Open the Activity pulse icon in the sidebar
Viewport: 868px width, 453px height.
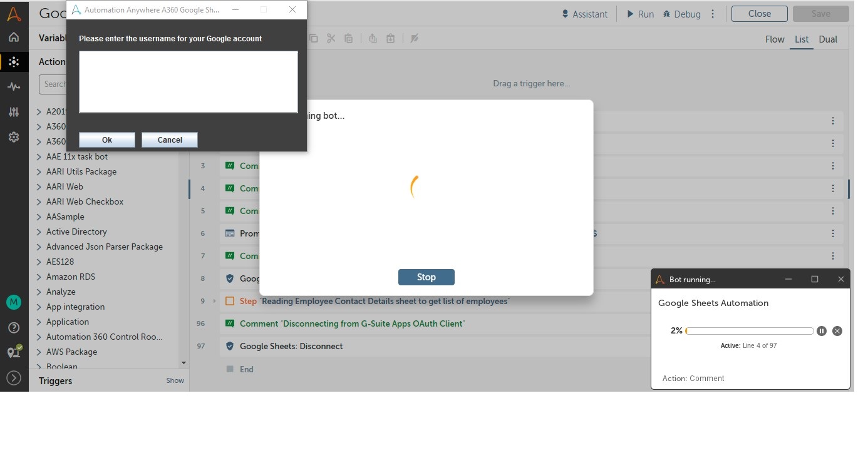point(14,87)
